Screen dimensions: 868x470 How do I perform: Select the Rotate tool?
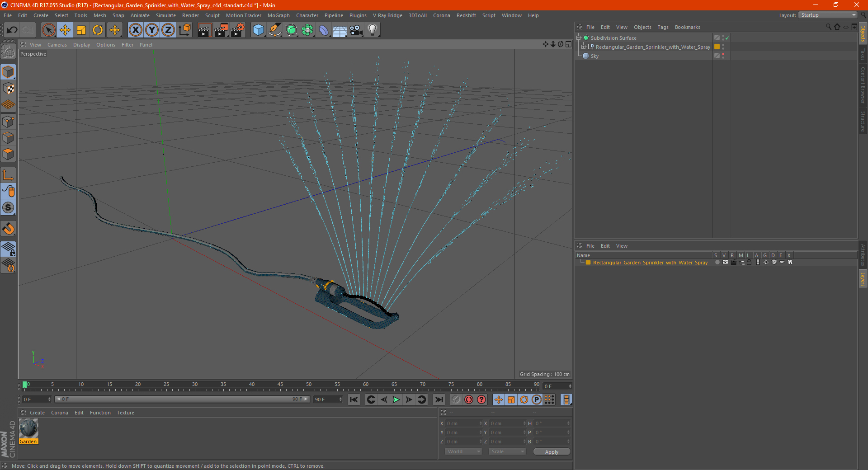[x=98, y=30]
